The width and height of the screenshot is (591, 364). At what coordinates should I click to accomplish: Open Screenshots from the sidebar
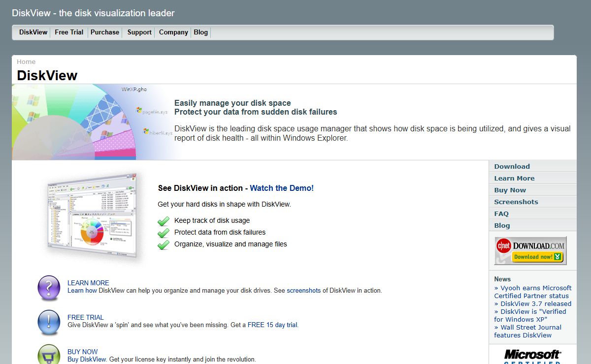click(532, 202)
